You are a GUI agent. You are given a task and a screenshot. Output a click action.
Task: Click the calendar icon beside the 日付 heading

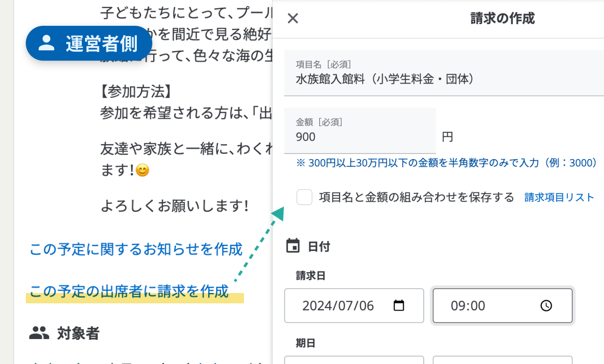pos(293,246)
